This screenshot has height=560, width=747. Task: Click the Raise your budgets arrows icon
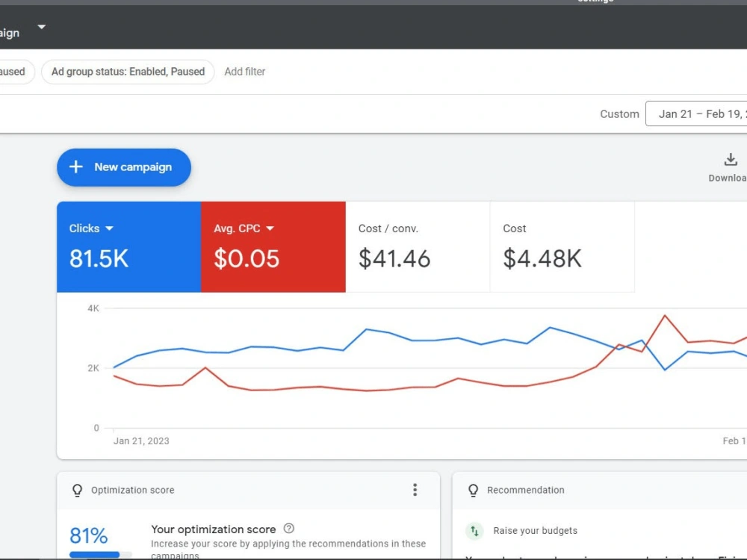[474, 531]
